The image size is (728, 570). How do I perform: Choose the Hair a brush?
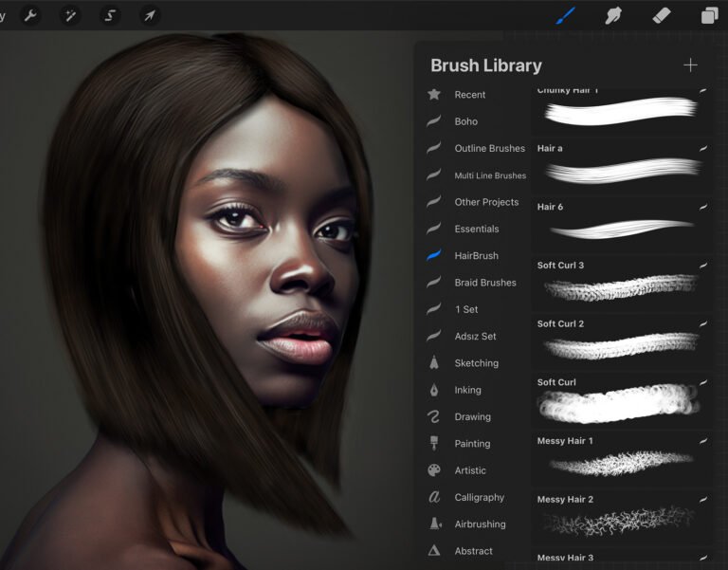coord(621,166)
